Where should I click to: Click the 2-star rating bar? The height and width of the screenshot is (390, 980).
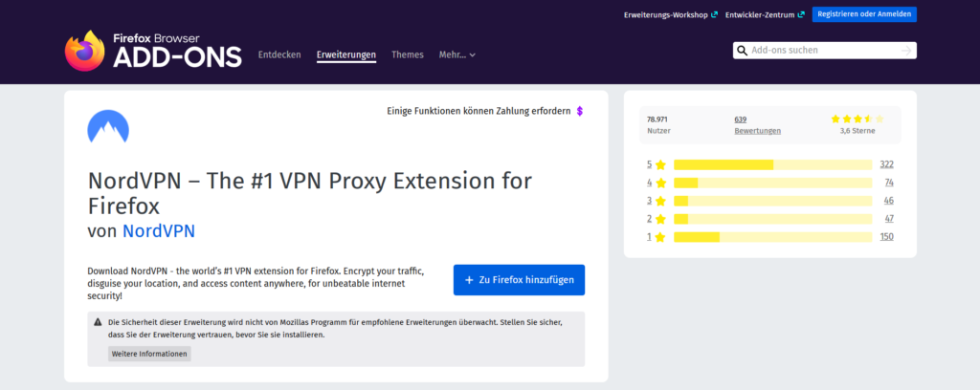772,219
